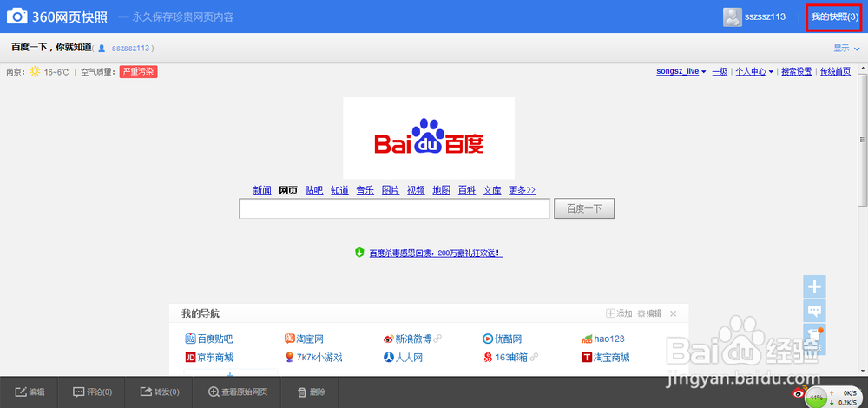The image size is (868, 408).
Task: Switch to the 新闻 search tab
Action: coord(262,190)
